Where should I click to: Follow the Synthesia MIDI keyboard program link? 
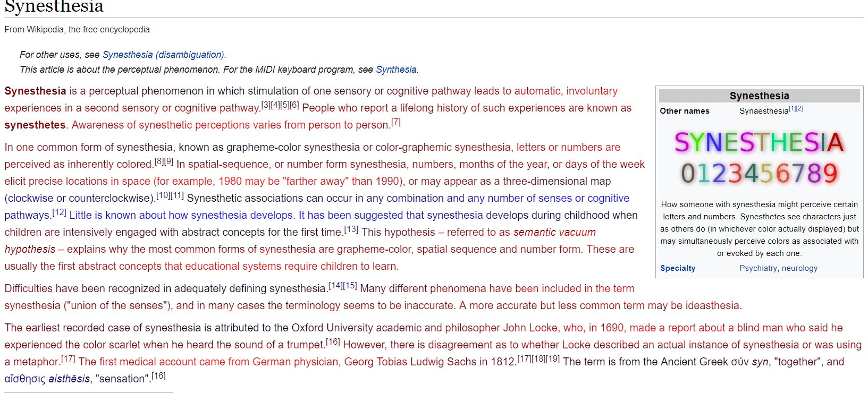pyautogui.click(x=396, y=70)
